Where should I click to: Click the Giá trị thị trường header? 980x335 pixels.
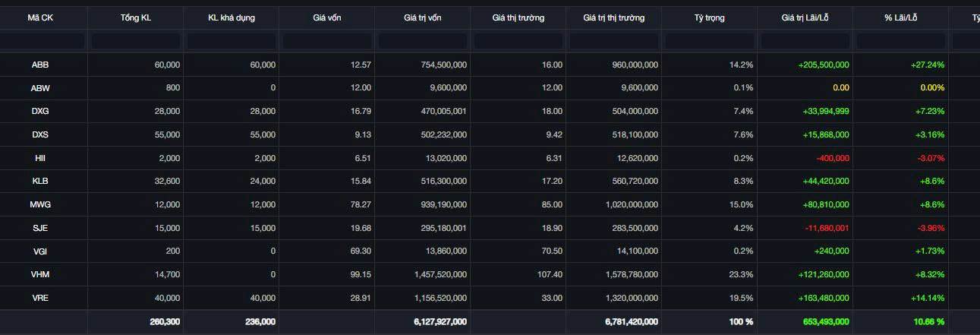(613, 17)
